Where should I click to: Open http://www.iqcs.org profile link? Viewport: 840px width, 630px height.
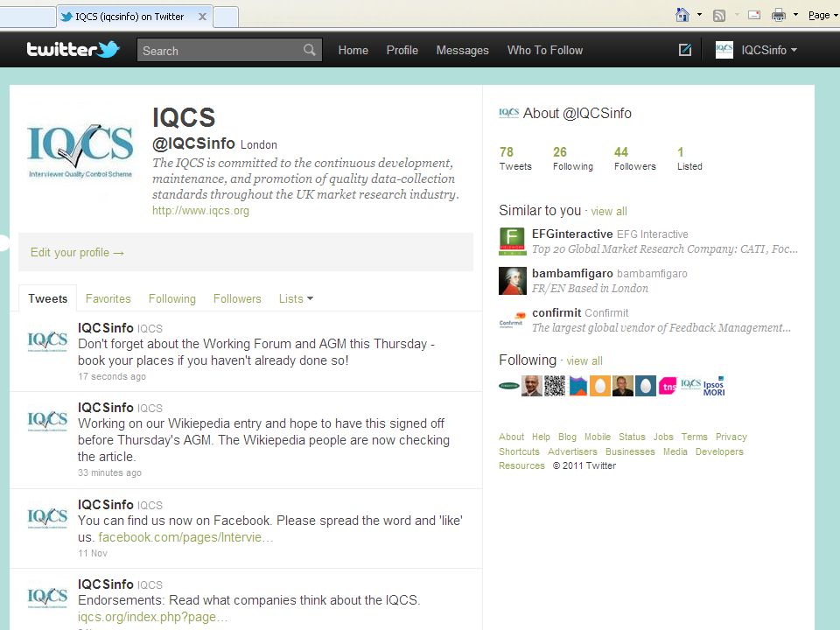point(200,211)
